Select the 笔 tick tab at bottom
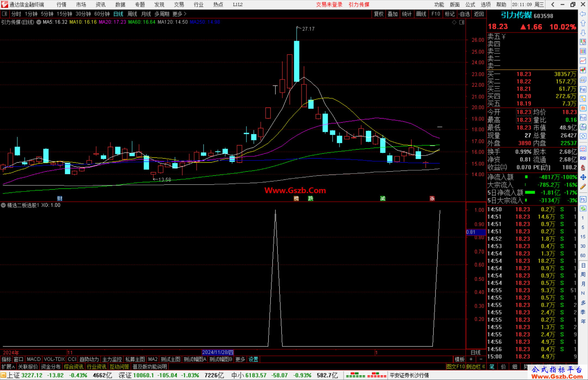Image resolution: width=588 pixels, height=380 pixels. pyautogui.click(x=492, y=367)
